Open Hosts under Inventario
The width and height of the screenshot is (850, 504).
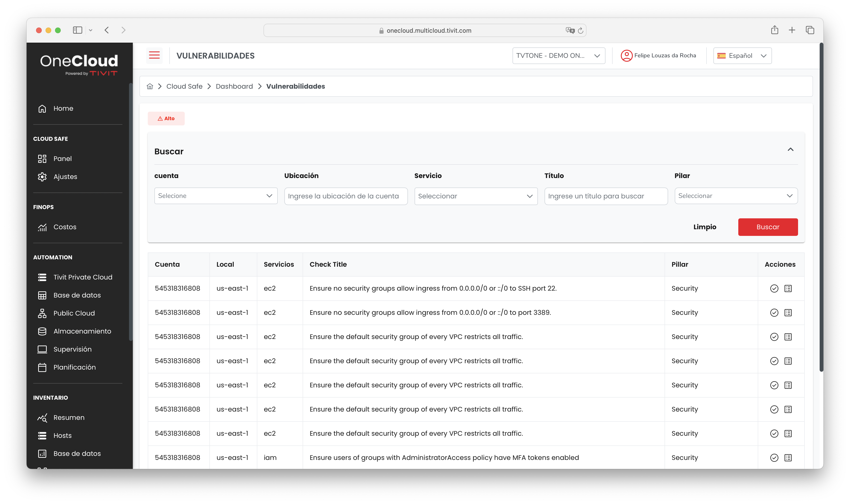62,435
